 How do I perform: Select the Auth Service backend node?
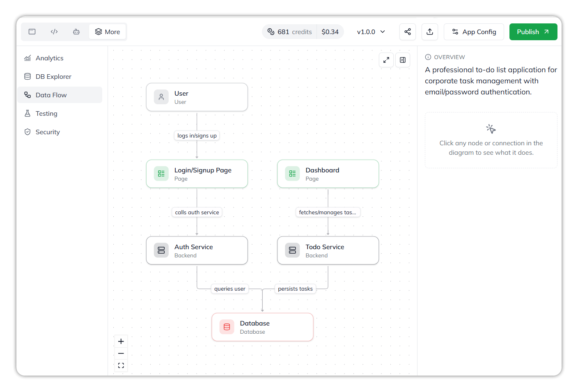(x=197, y=250)
